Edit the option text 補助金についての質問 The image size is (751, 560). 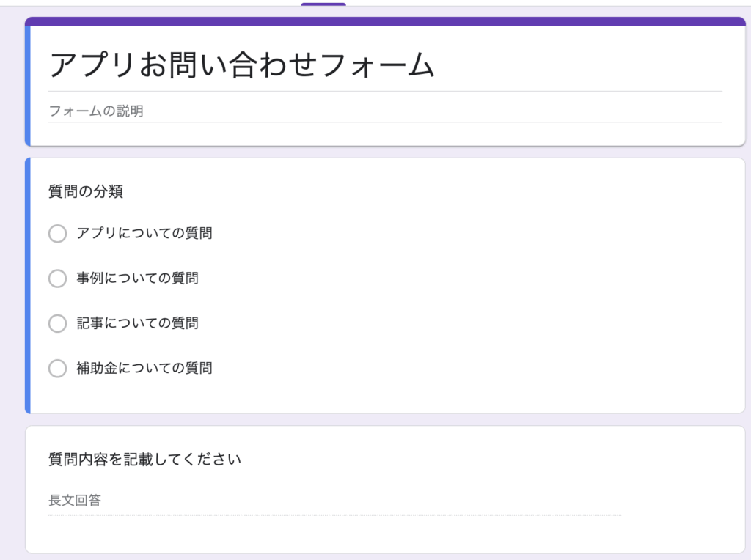(144, 368)
